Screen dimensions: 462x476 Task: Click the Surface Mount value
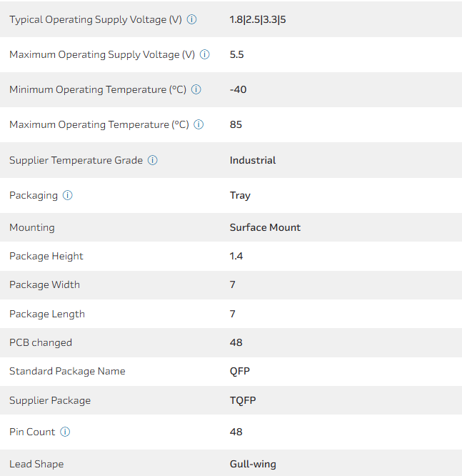pyautogui.click(x=265, y=227)
